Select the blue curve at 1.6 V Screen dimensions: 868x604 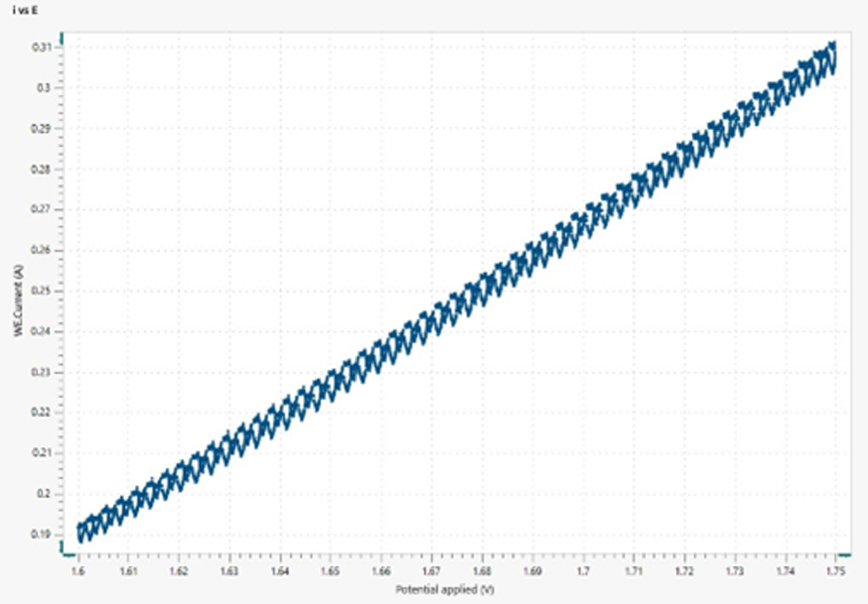pyautogui.click(x=80, y=531)
